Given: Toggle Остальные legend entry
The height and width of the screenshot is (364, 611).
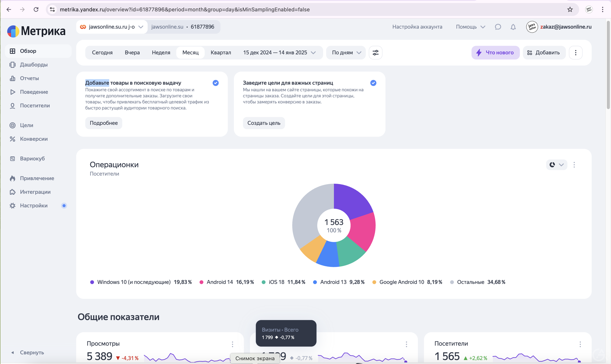Looking at the screenshot, I should (477, 282).
